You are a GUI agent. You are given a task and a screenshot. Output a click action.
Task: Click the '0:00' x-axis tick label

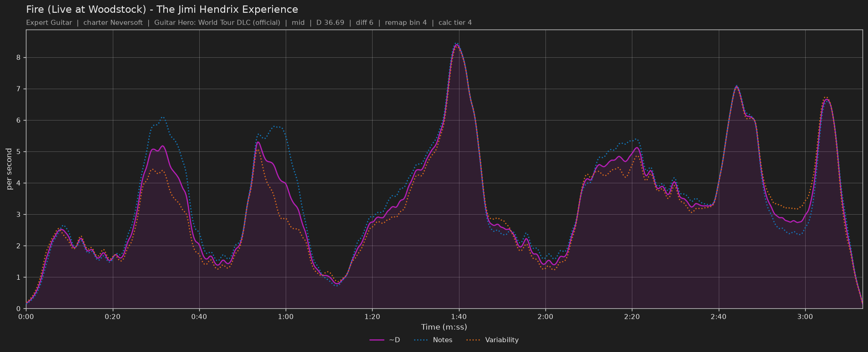coord(26,317)
